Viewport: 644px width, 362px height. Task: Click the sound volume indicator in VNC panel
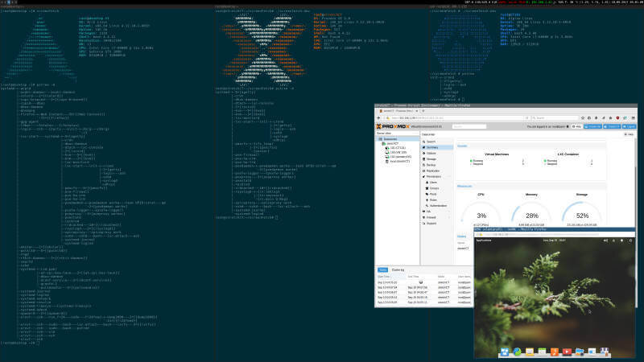pyautogui.click(x=605, y=241)
